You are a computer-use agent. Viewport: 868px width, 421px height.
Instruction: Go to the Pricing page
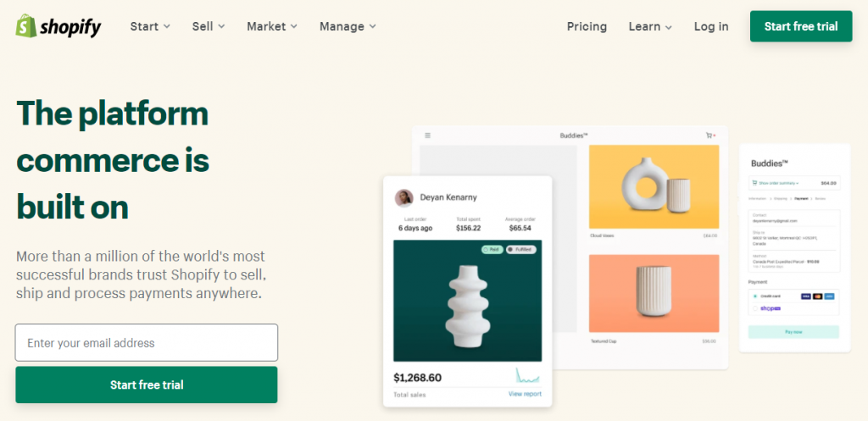(x=587, y=26)
